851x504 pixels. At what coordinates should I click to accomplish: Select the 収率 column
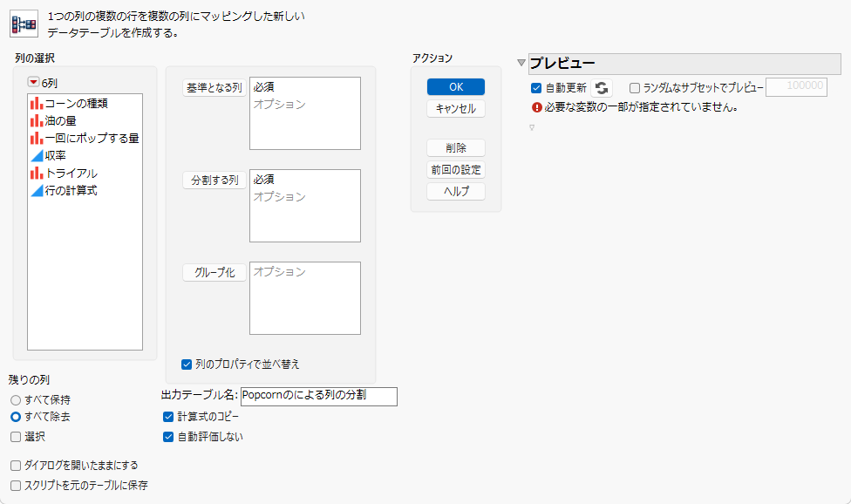48,155
